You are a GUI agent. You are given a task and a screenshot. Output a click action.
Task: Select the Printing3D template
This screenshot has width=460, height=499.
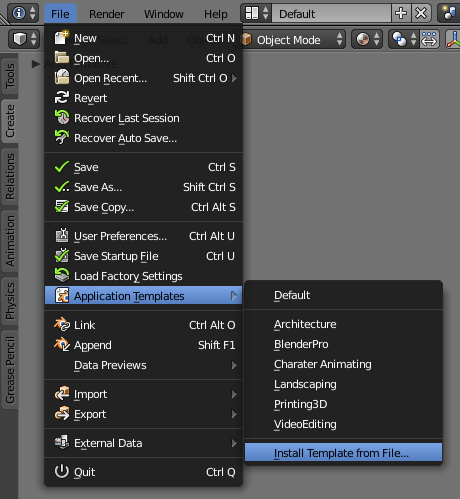tap(344, 404)
